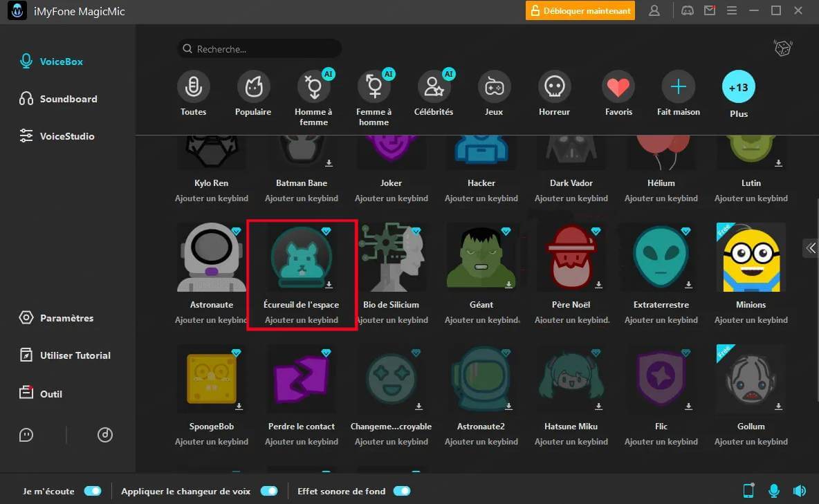
Task: Click the microphone icon in bottom bar
Action: click(774, 490)
